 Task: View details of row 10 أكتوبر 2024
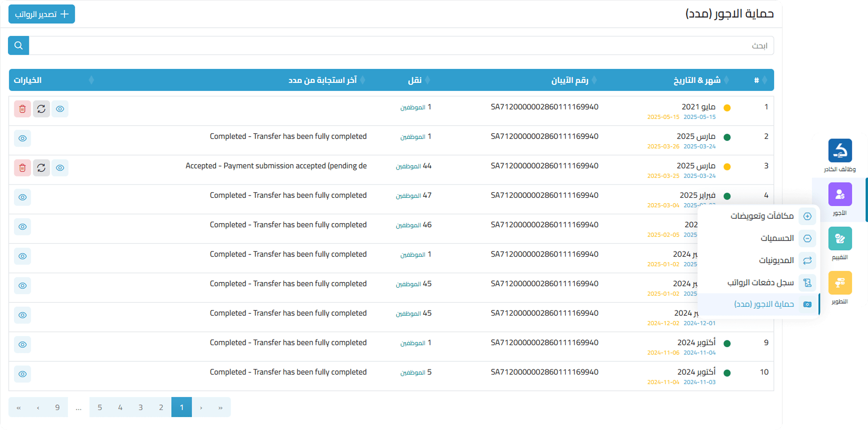tap(23, 374)
